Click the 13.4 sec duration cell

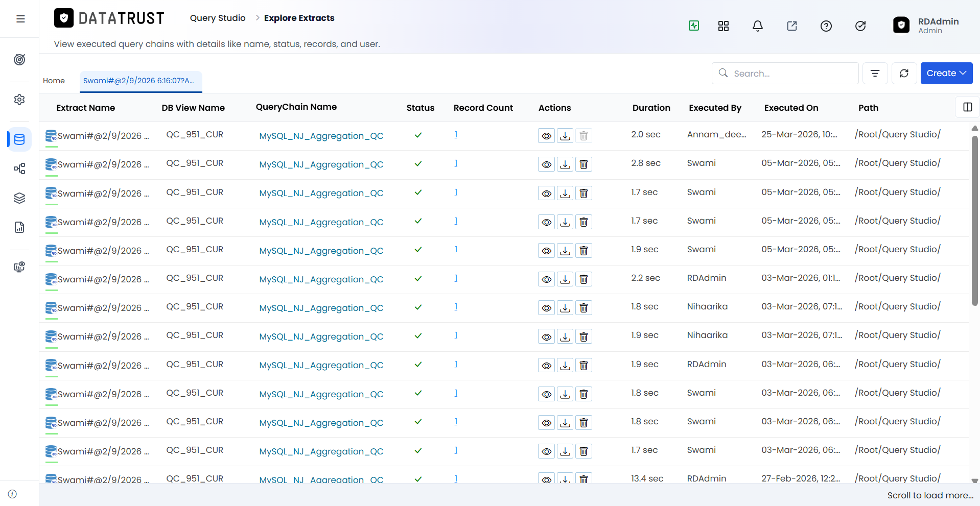pos(647,478)
